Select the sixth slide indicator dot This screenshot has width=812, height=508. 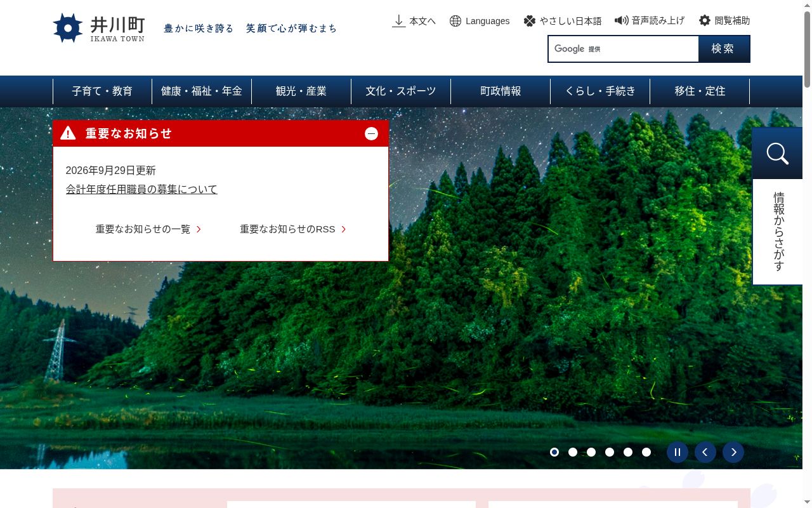pyautogui.click(x=646, y=452)
